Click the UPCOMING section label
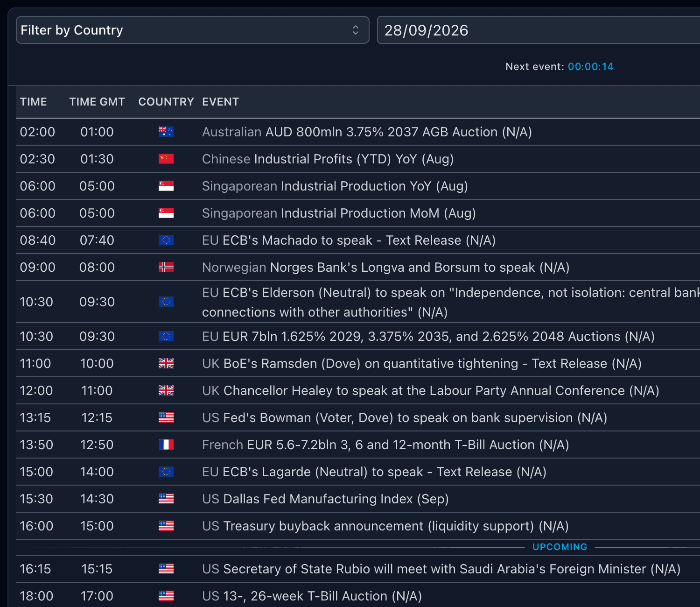The width and height of the screenshot is (700, 607). coord(560,547)
